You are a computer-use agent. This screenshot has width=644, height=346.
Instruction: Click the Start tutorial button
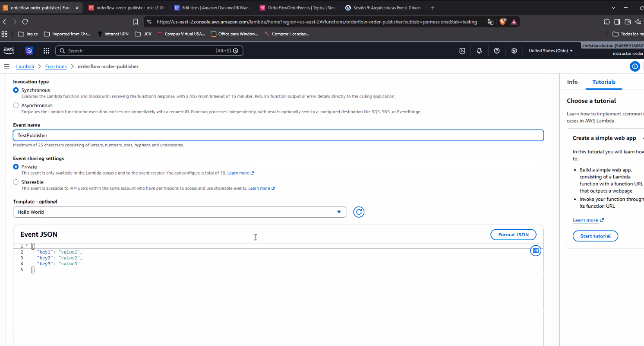(x=595, y=236)
